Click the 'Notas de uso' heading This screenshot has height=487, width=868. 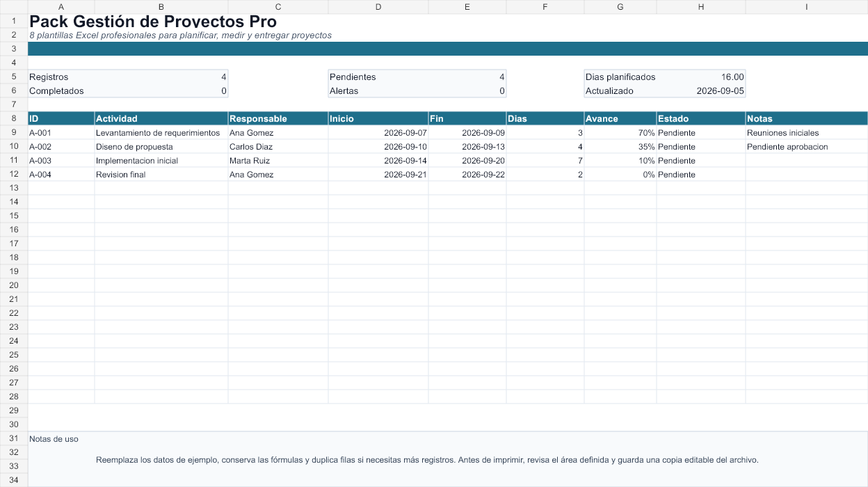(x=54, y=439)
